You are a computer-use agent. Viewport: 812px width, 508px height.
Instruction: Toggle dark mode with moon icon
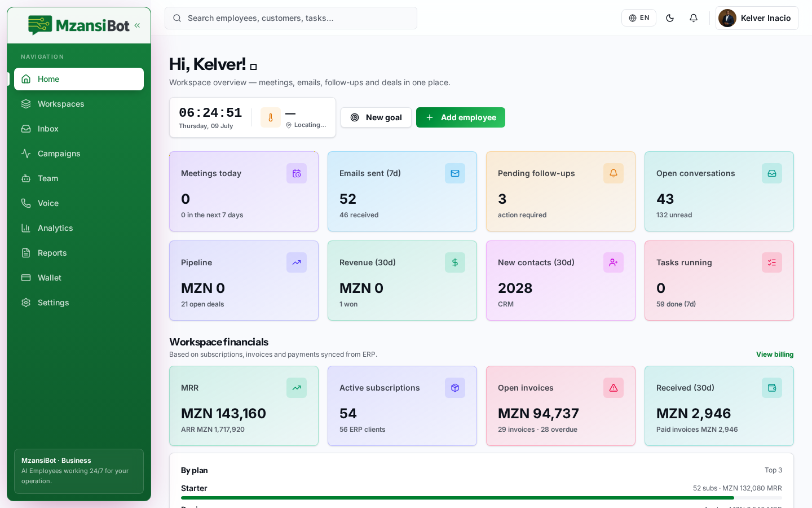pos(670,18)
